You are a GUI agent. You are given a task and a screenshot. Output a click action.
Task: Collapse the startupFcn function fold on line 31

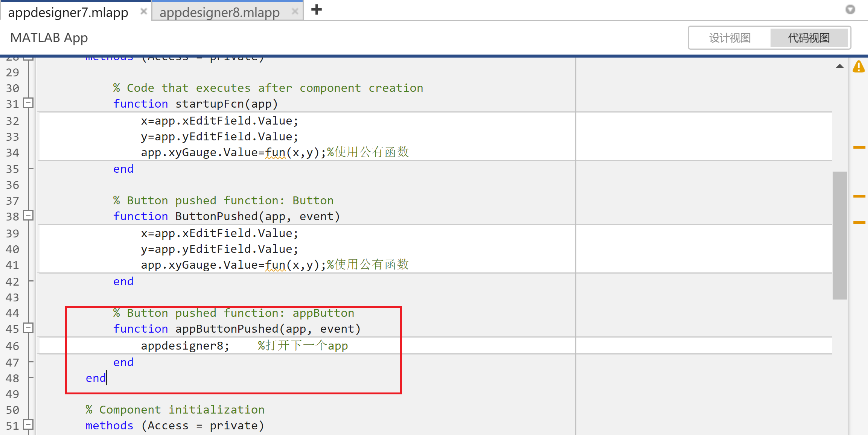[x=28, y=103]
